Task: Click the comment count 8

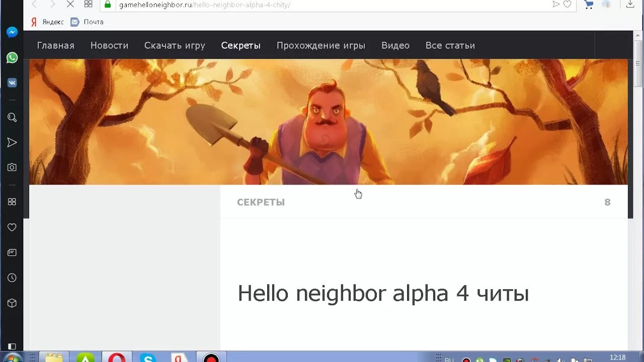Action: [x=607, y=202]
